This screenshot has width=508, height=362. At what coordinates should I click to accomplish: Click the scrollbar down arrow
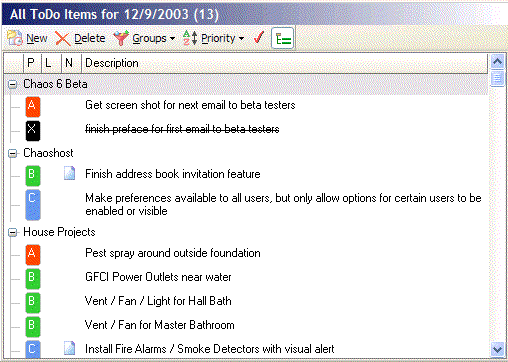(x=497, y=350)
